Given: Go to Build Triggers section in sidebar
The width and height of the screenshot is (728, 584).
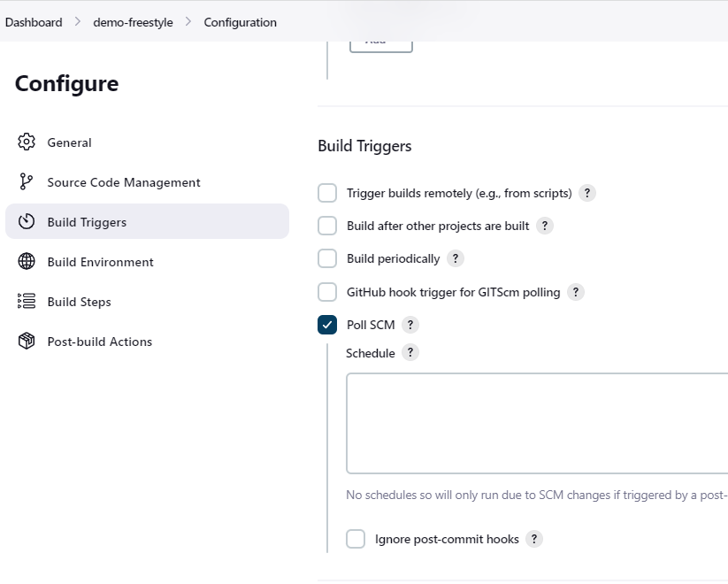Looking at the screenshot, I should tap(87, 222).
